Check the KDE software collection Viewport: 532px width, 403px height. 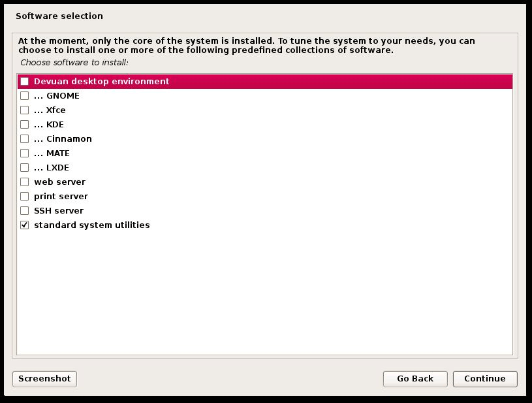click(25, 124)
